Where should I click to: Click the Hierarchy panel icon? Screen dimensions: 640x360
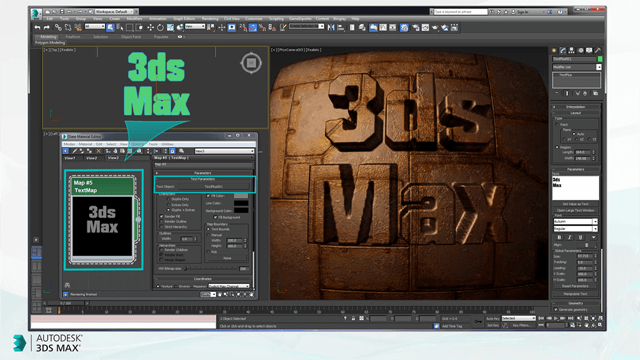571,50
